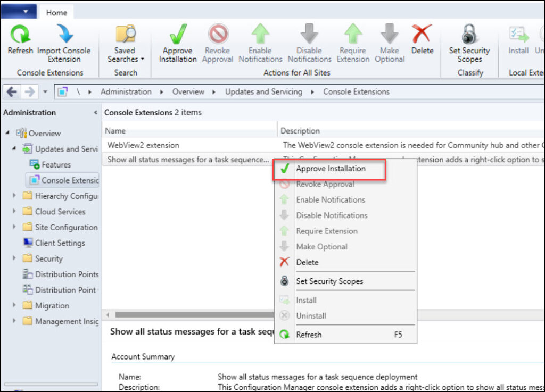
Task: Open the blue application menu dropdown
Action: coord(19,12)
